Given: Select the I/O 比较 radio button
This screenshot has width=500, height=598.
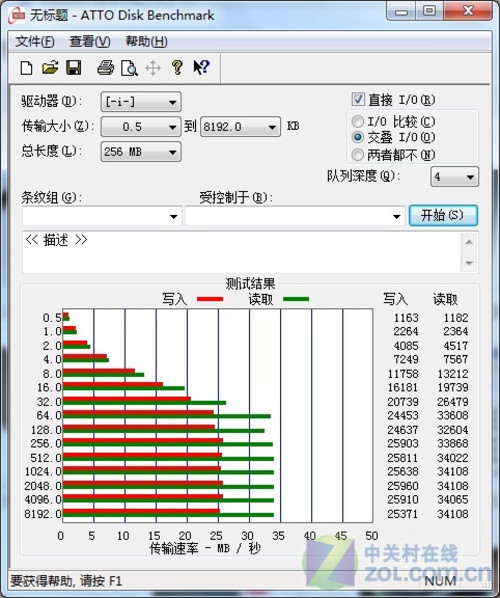Looking at the screenshot, I should pyautogui.click(x=357, y=122).
